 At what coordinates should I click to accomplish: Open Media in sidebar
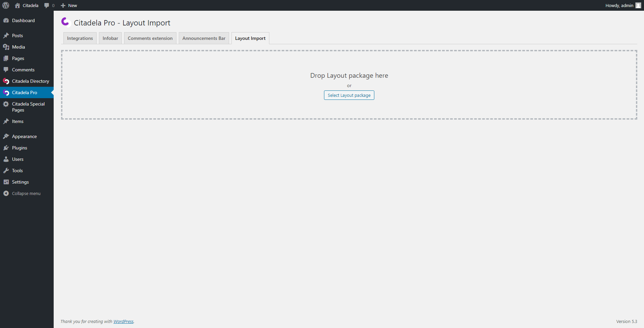pos(27,47)
